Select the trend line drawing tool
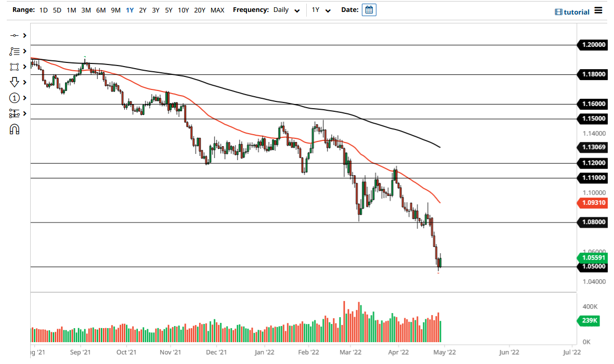 (x=15, y=35)
